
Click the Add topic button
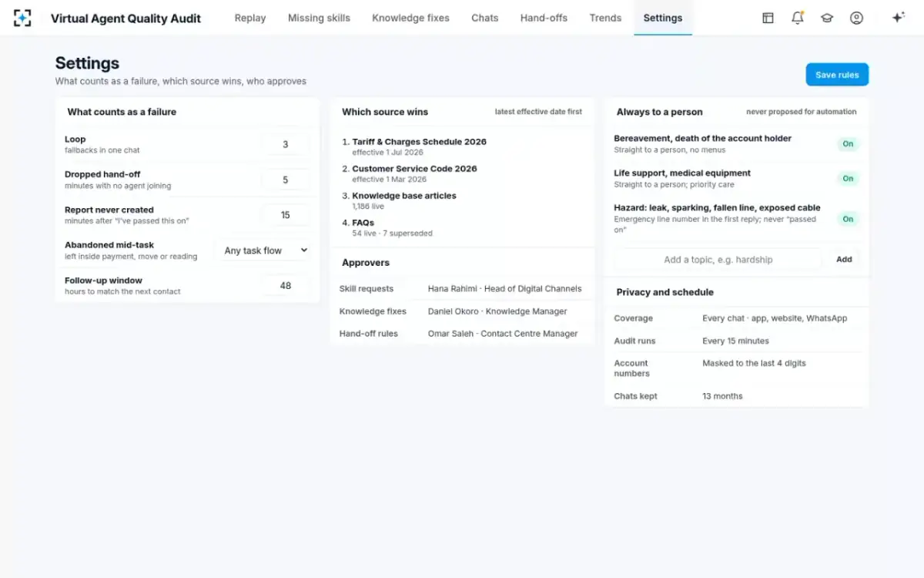pyautogui.click(x=844, y=259)
